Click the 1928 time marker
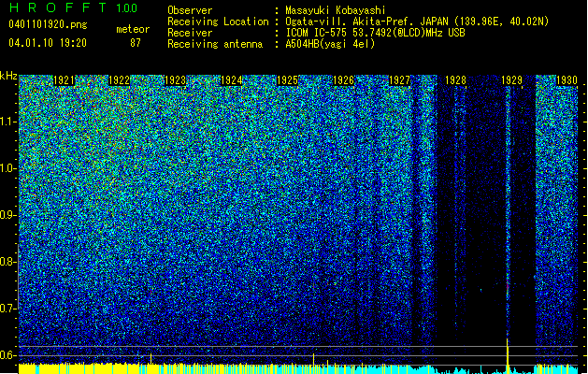 [455, 80]
